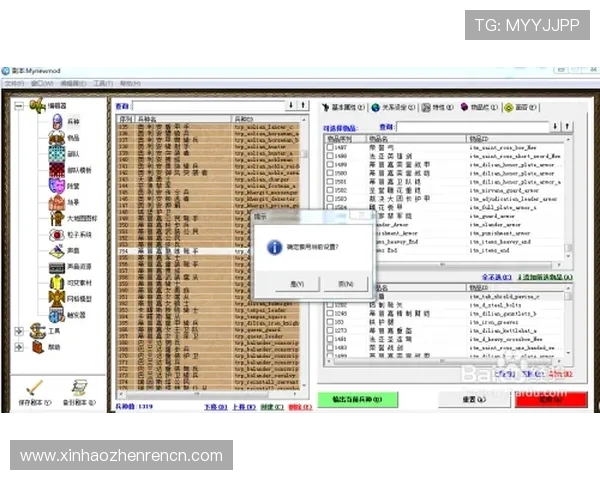Click troop search previous (up arrow)
The height and width of the screenshot is (480, 600).
coord(303,105)
